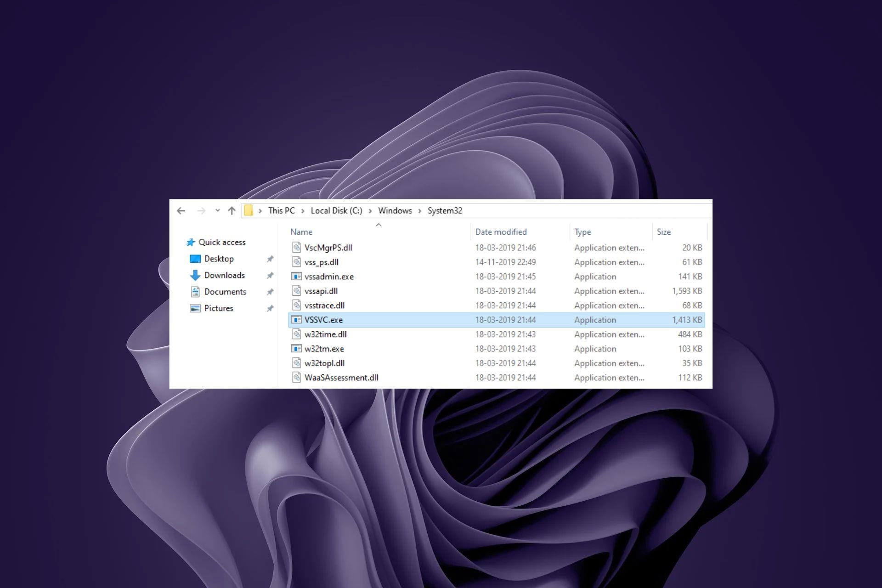882x588 pixels.
Task: Select the vsstrace.dll file
Action: pos(324,305)
